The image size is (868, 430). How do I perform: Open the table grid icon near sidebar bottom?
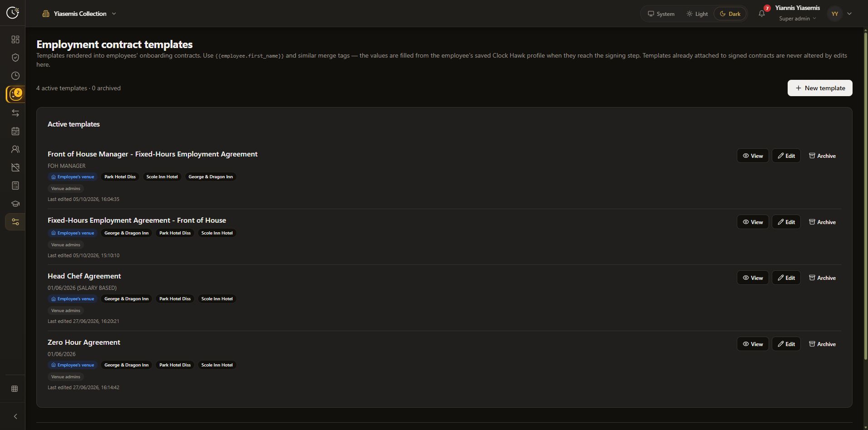point(15,389)
